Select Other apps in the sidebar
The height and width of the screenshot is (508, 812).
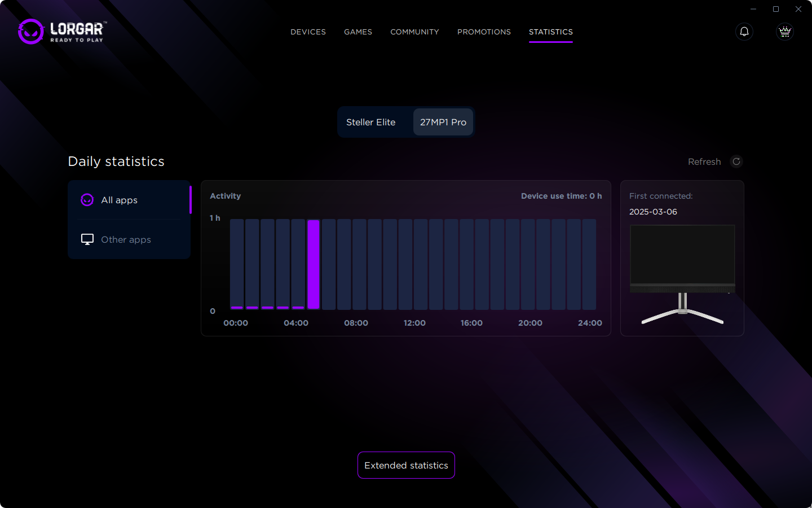click(x=129, y=239)
